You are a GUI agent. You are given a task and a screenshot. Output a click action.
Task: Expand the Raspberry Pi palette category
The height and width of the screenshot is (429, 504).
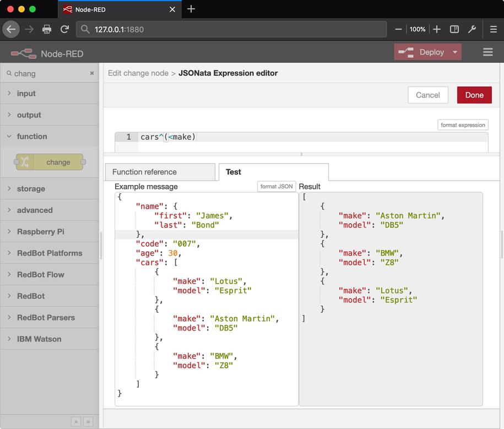coord(50,232)
